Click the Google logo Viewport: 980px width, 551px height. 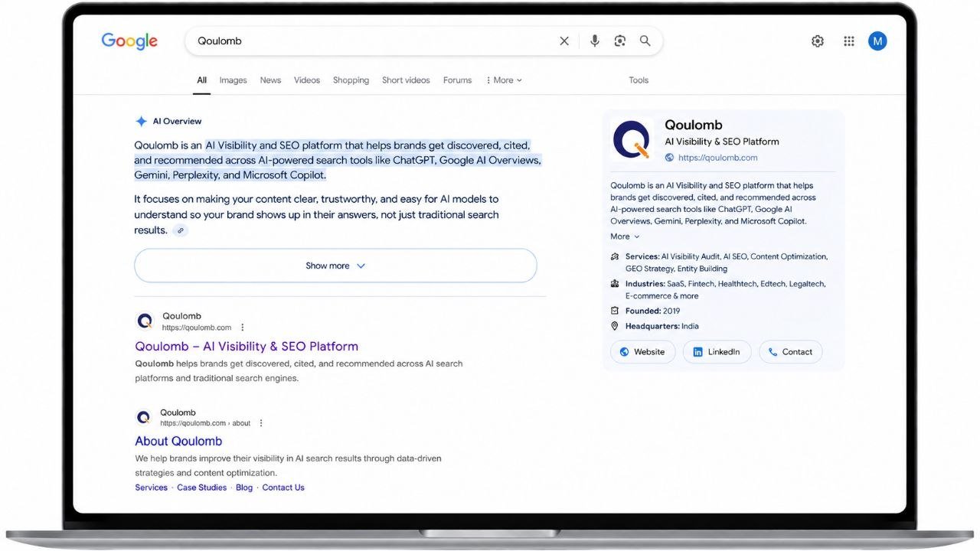(x=129, y=41)
